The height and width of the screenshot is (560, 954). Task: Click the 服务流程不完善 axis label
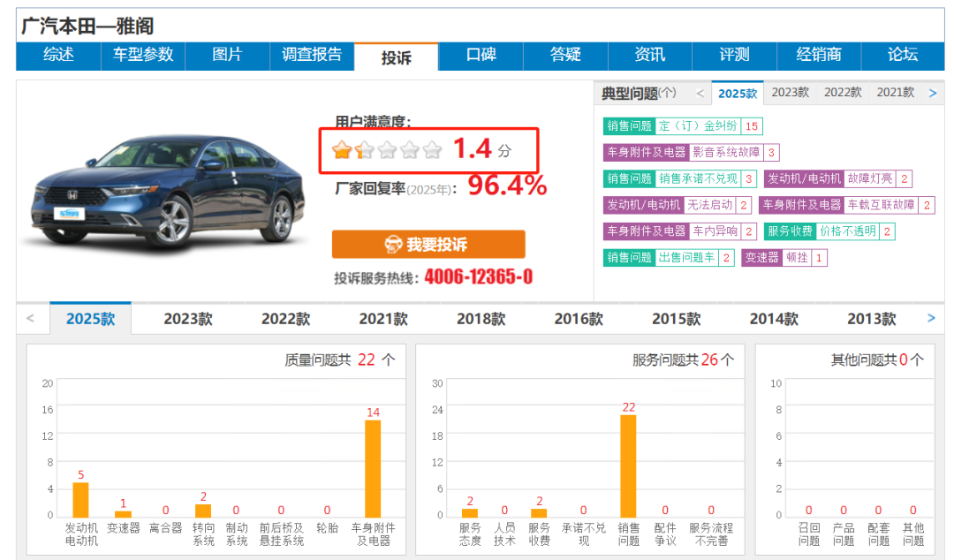click(x=710, y=534)
